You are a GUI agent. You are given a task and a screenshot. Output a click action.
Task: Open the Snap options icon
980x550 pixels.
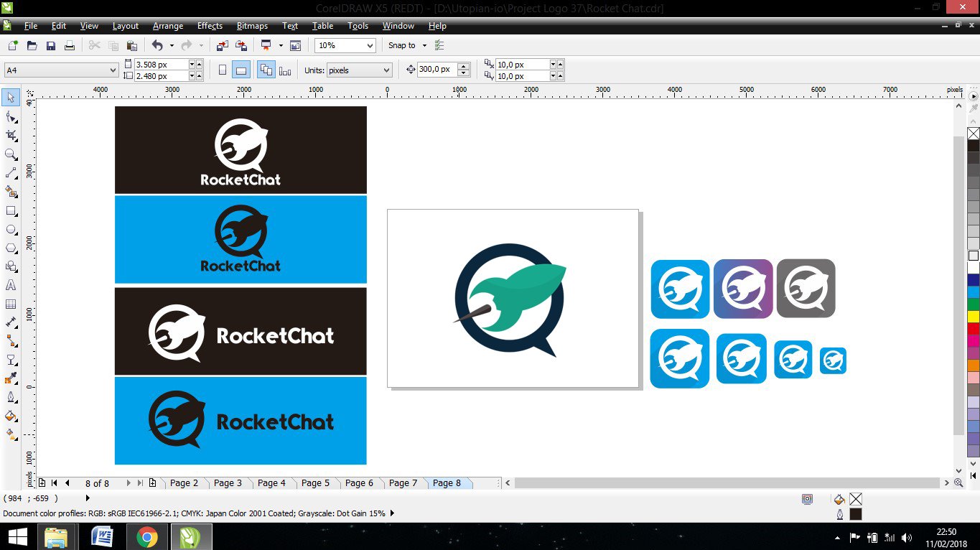(x=439, y=45)
